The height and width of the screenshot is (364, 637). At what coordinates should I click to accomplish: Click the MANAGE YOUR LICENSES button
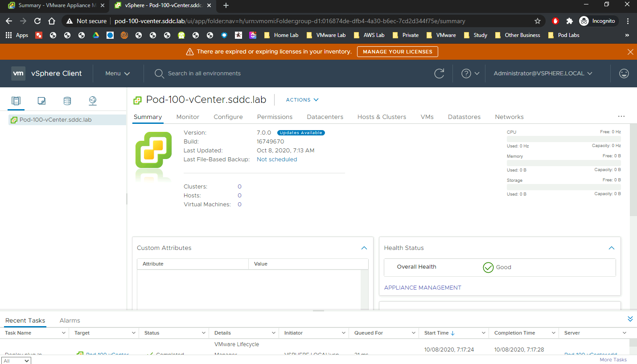(397, 52)
